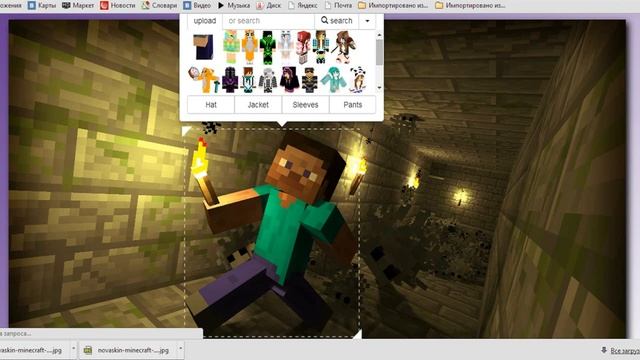Open the Словари bookmark
640x360 pixels.
coord(159,5)
